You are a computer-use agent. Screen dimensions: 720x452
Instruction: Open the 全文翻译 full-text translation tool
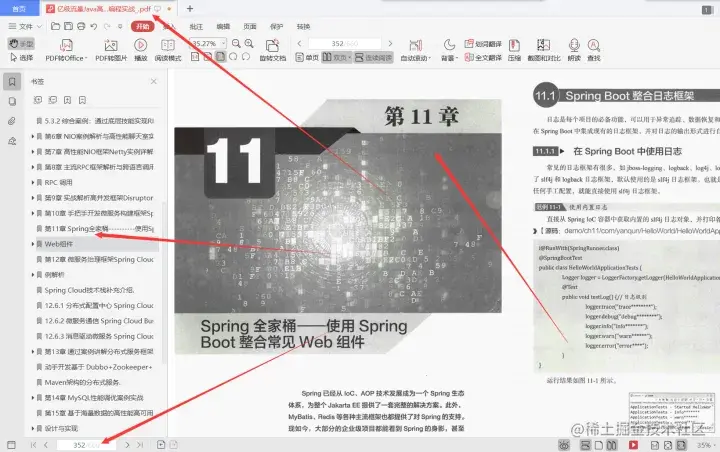pos(483,58)
